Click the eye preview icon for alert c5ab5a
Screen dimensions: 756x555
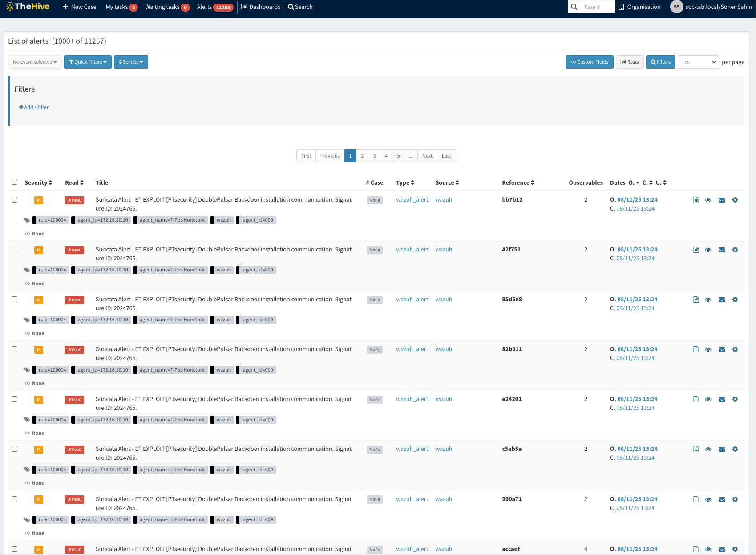(x=708, y=449)
